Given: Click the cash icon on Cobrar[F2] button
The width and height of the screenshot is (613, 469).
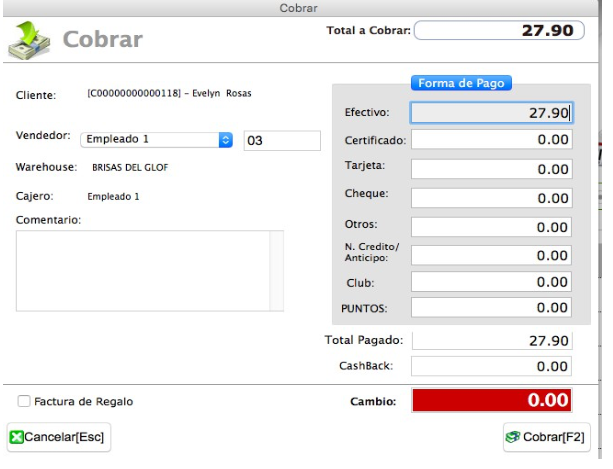Looking at the screenshot, I should pyautogui.click(x=513, y=437).
